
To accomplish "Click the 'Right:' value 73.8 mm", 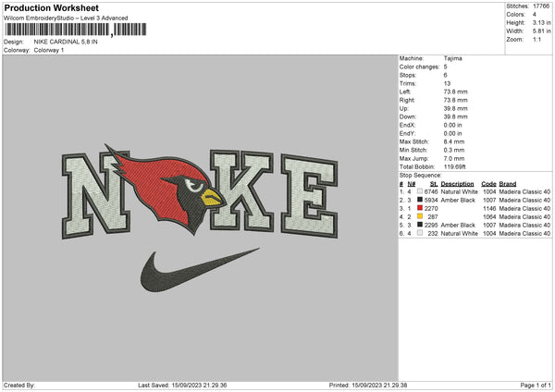I will pos(455,100).
